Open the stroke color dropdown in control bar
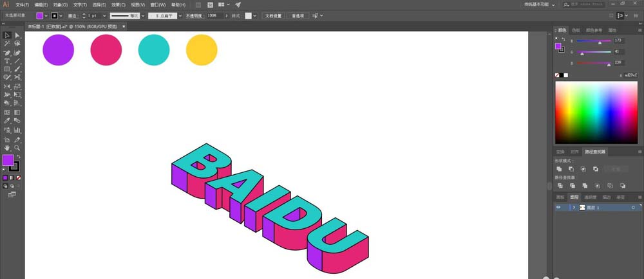 pos(61,15)
